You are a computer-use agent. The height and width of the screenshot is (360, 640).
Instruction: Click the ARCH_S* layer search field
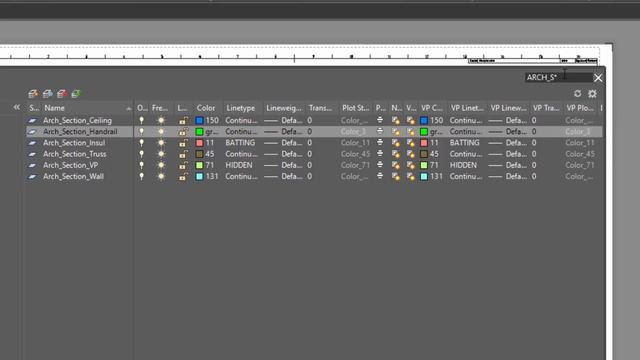558,77
